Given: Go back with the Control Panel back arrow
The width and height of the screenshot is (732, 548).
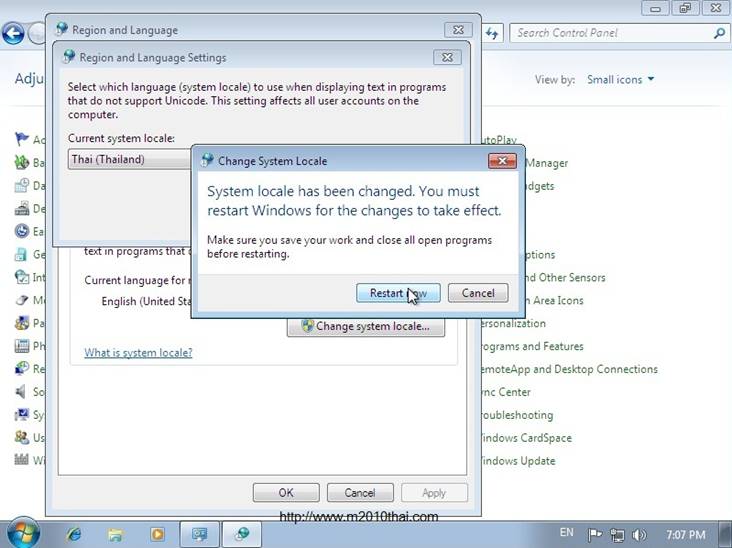Looking at the screenshot, I should (x=13, y=34).
